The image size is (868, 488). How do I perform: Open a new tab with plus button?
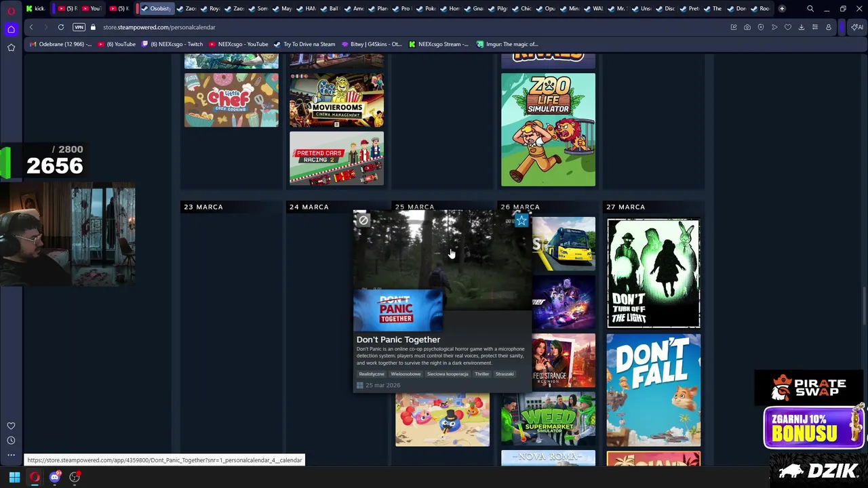tap(782, 9)
